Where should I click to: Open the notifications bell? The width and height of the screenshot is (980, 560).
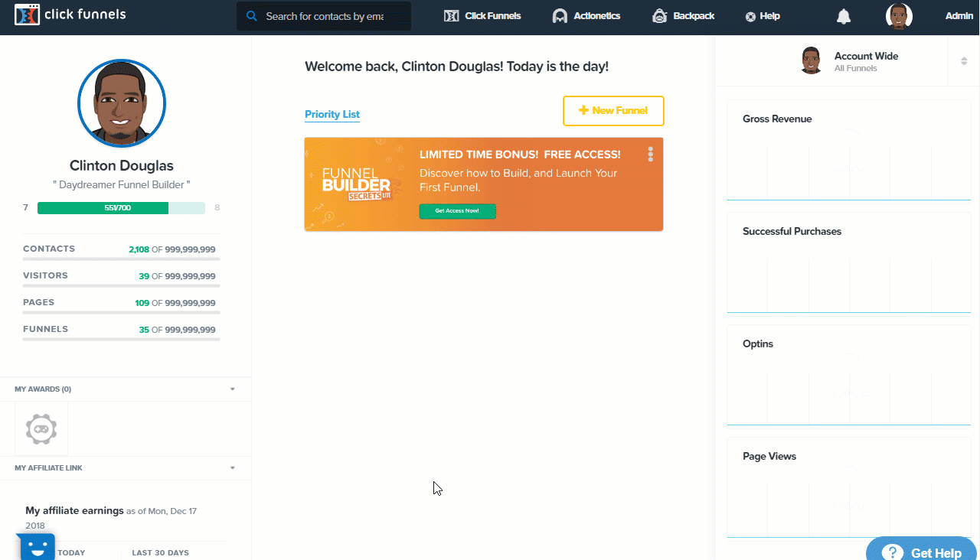(844, 16)
